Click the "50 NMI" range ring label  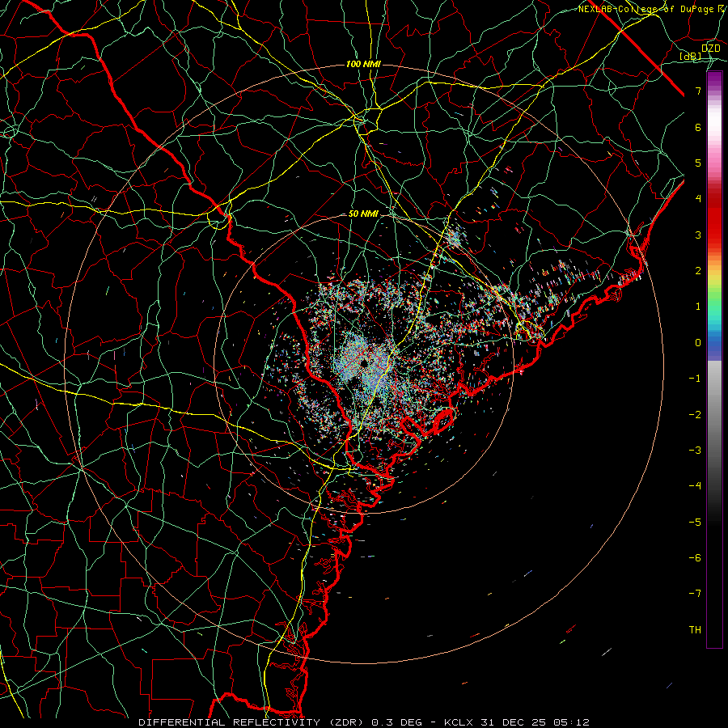tap(363, 214)
